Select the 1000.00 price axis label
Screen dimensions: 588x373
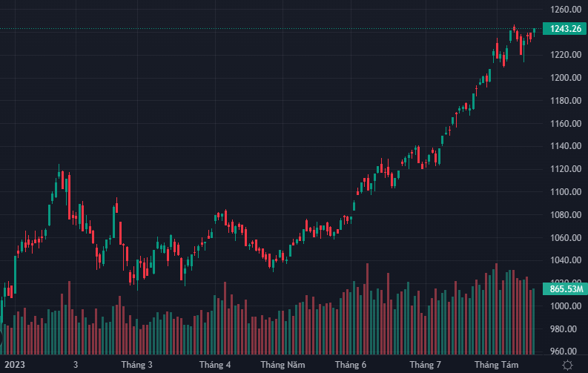point(566,306)
